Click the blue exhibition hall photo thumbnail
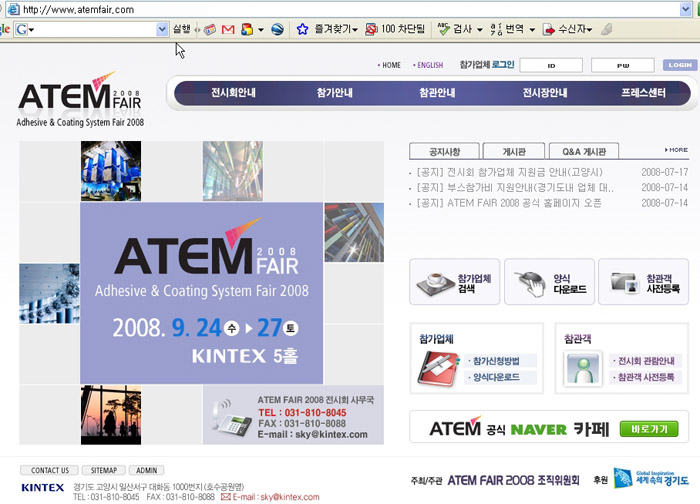The image size is (700, 504). pos(111,171)
